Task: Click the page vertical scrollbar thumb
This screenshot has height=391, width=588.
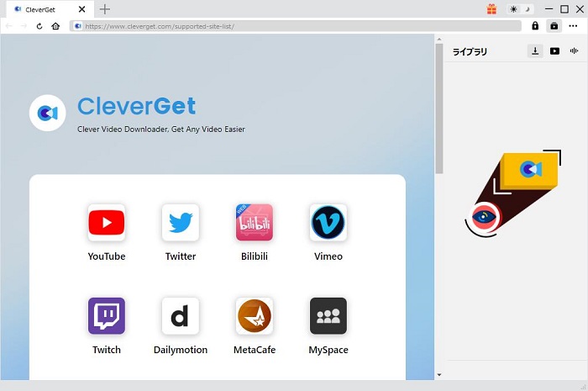Action: pos(439,108)
